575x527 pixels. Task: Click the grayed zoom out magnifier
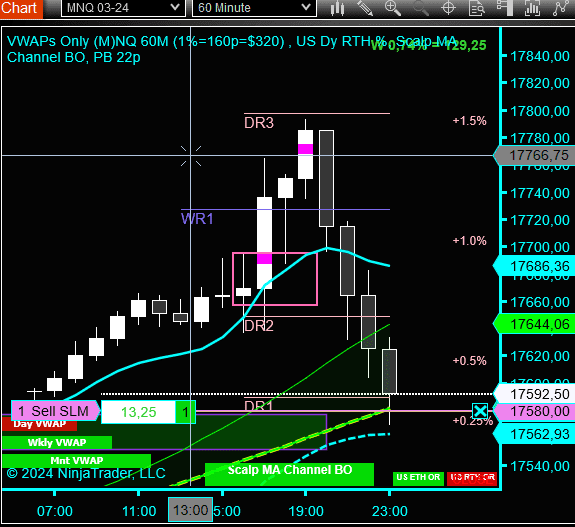[x=420, y=8]
